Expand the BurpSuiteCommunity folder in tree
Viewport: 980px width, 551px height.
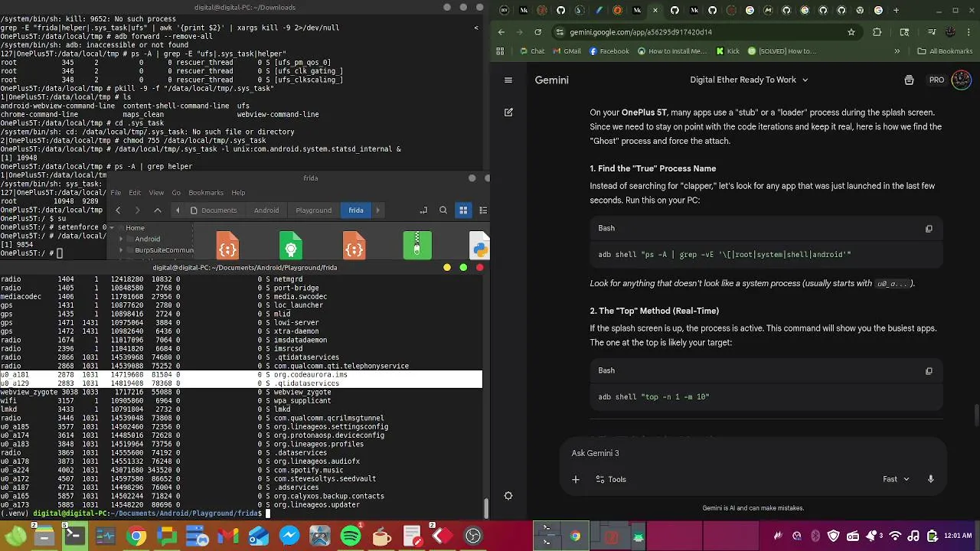[x=121, y=250]
